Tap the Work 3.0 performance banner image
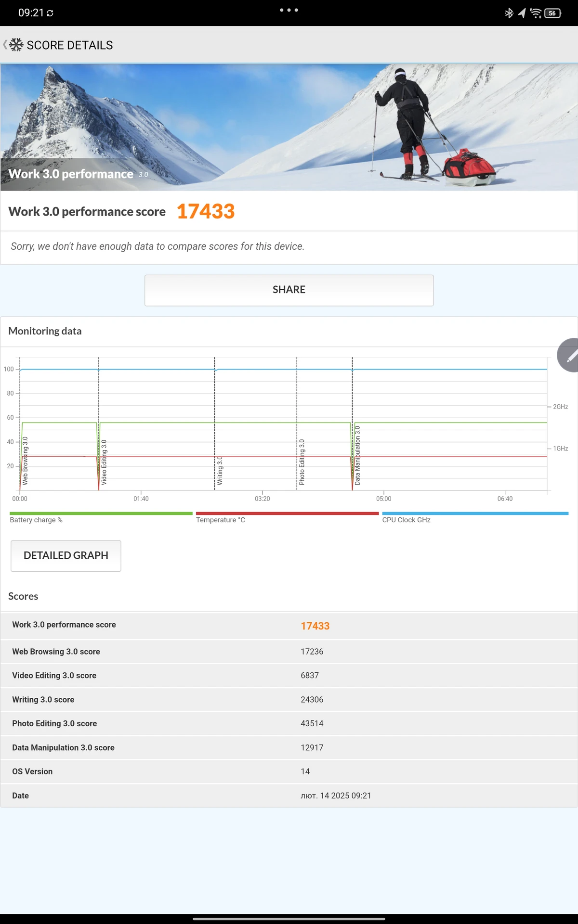The height and width of the screenshot is (924, 578). (289, 127)
